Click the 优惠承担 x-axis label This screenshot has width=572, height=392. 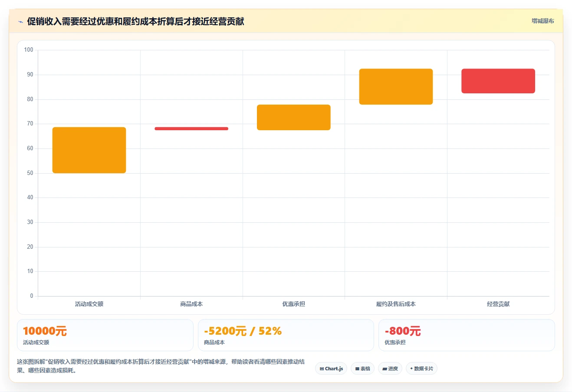coord(294,304)
